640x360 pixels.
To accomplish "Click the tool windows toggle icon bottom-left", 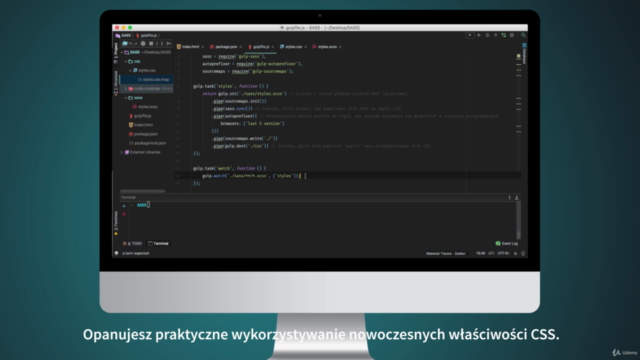I will [116, 253].
